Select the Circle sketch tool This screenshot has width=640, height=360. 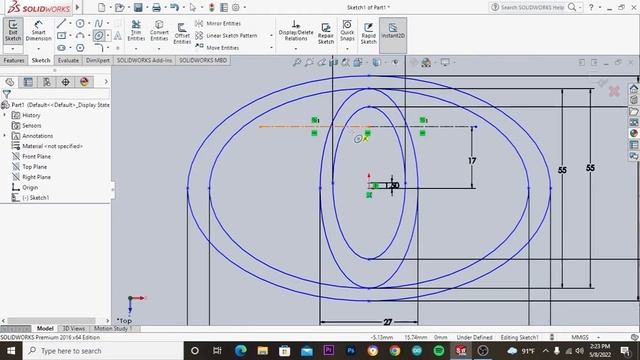pos(80,24)
